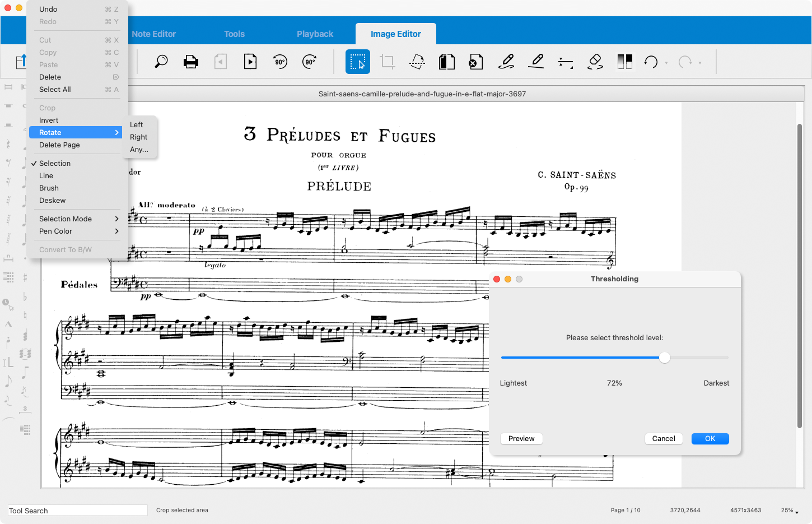Image resolution: width=812 pixels, height=524 pixels.
Task: Click the 4571x3463 image size readout
Action: pos(745,511)
